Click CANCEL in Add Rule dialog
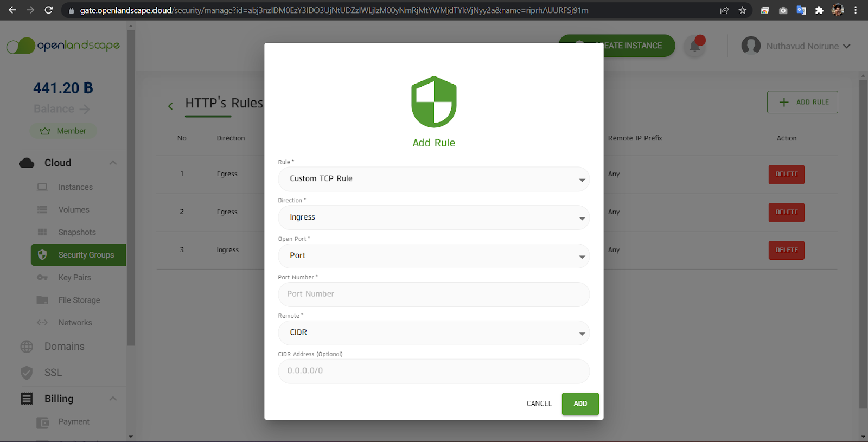 pyautogui.click(x=539, y=403)
